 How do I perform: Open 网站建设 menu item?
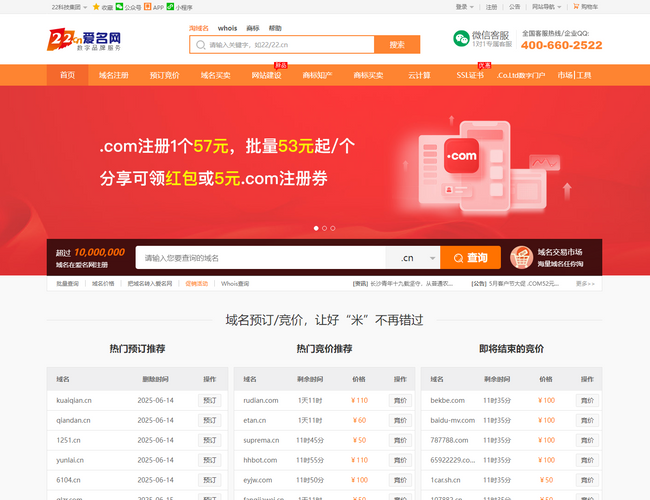pyautogui.click(x=267, y=75)
